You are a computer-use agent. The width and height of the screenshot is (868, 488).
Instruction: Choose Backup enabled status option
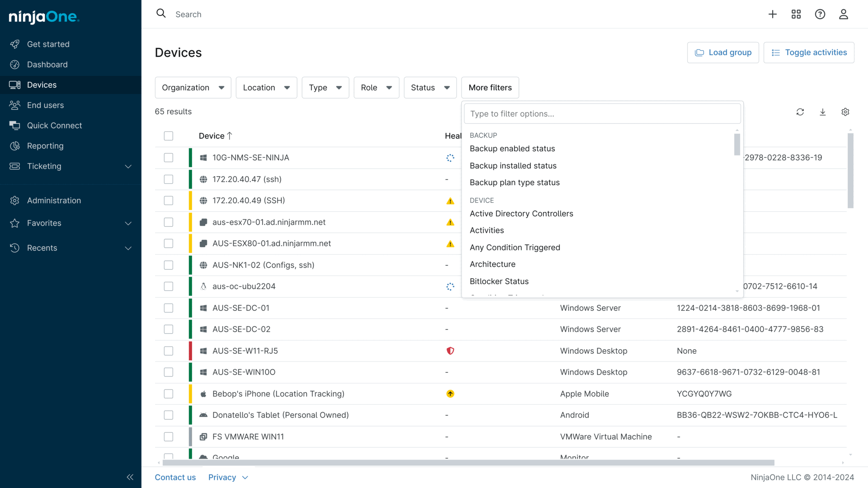(512, 149)
